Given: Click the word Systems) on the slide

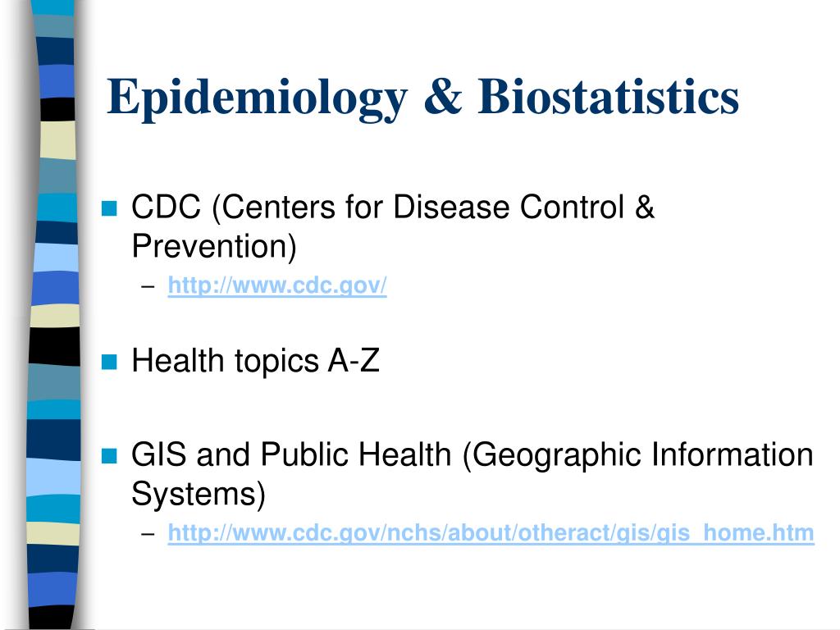Looking at the screenshot, I should [x=199, y=495].
